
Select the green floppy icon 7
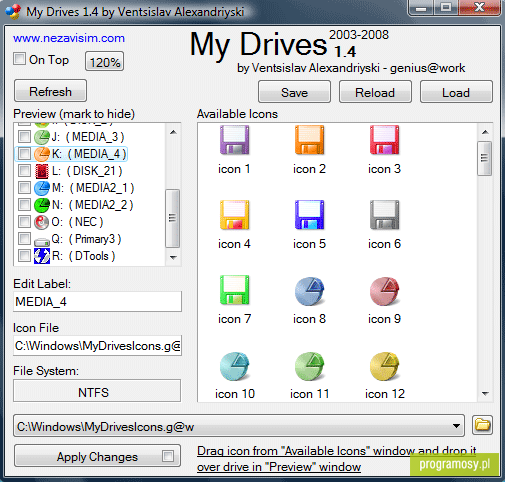(234, 290)
